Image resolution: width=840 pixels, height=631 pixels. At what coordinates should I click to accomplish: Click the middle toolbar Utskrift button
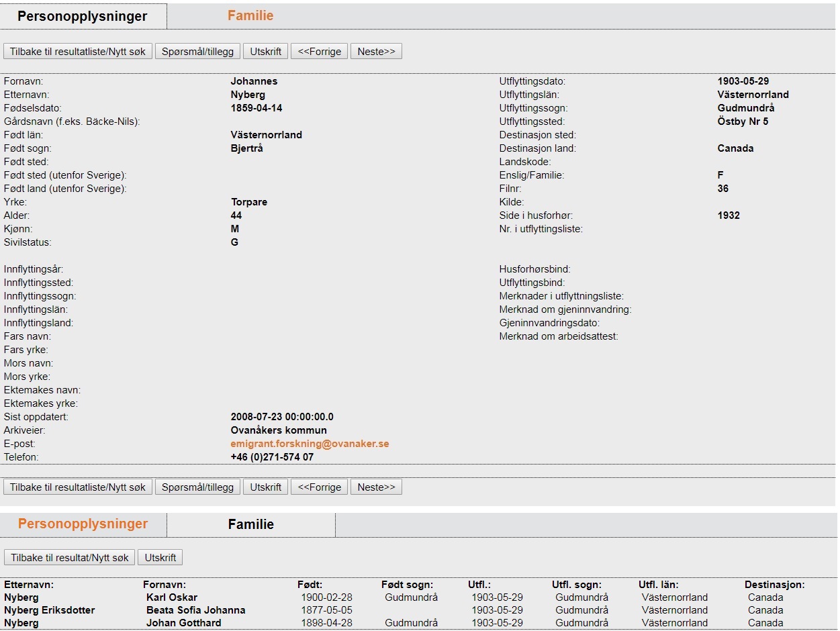point(266,487)
